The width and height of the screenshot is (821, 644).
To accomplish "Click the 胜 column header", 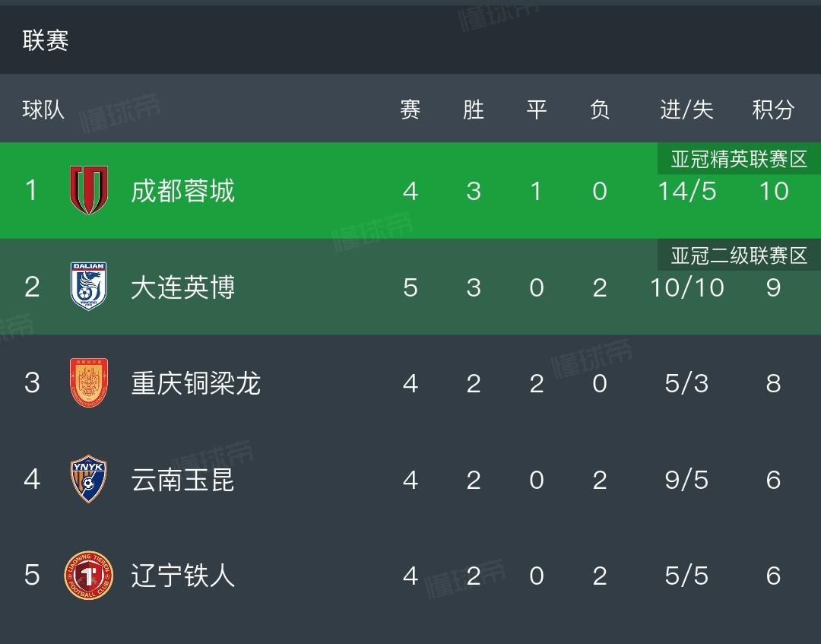I will (x=474, y=110).
